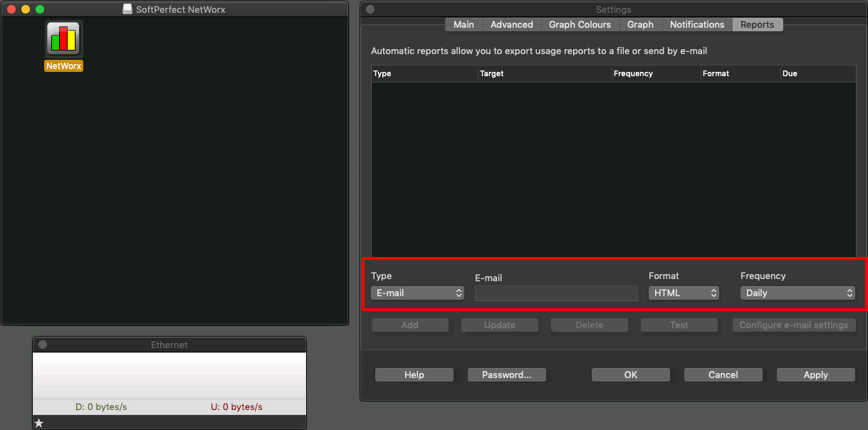Click the 'D: 0 bytes/s' download rate
The image size is (868, 430).
[x=101, y=407]
